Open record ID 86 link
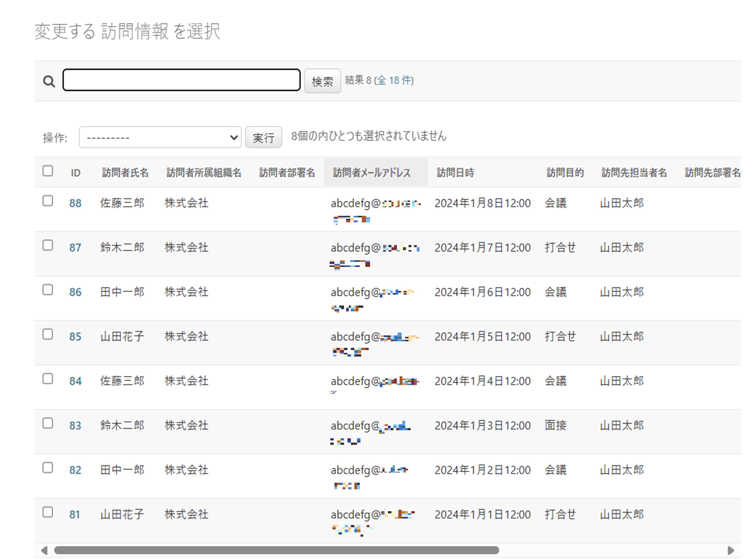This screenshot has height=560, width=756. pos(75,292)
